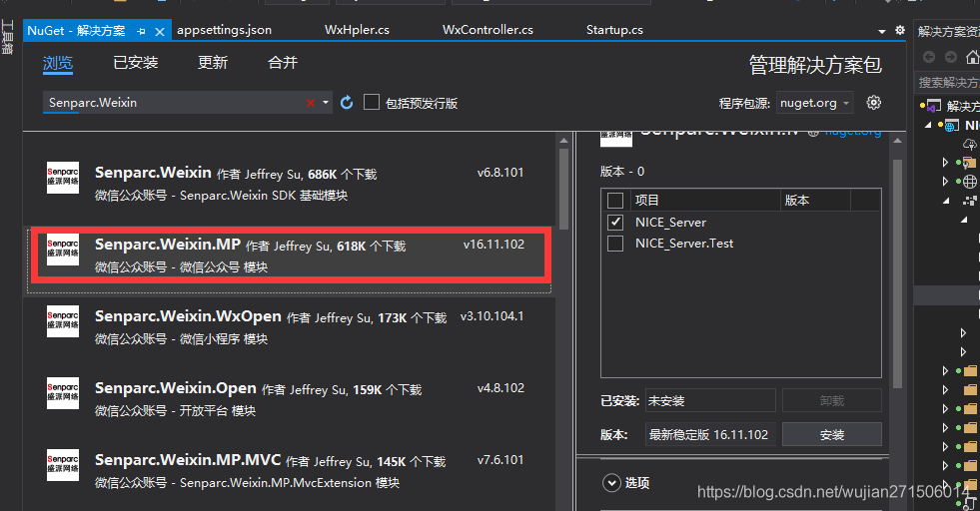Click the Senparc.Weixin package logo

(x=63, y=178)
